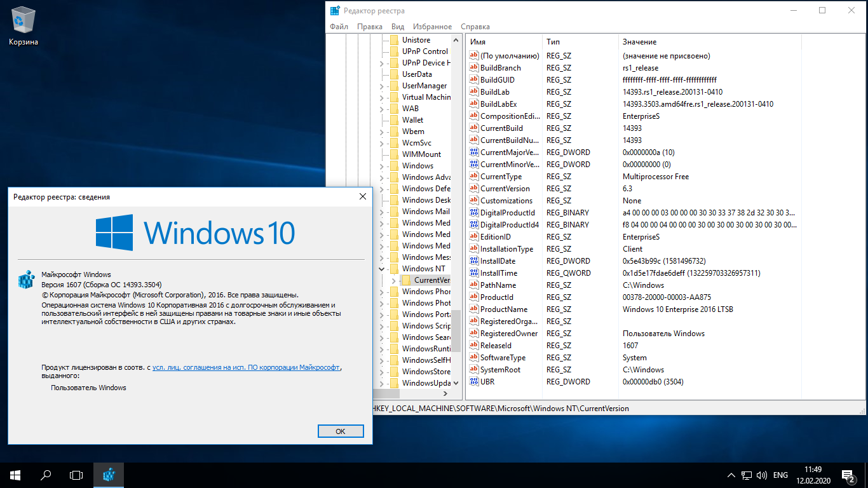The image size is (868, 488).
Task: Open taskbar Search magnifier icon
Action: pos(46,475)
